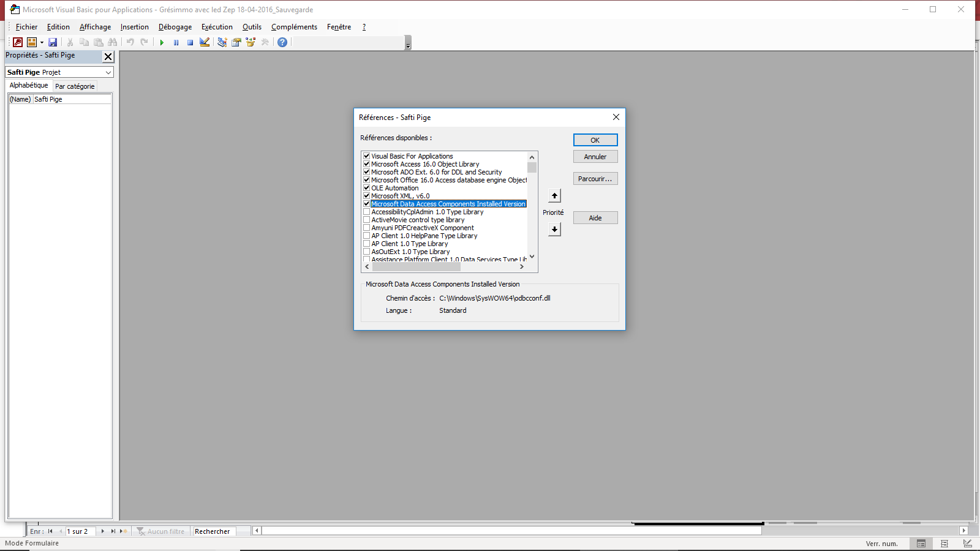
Task: Go to next record in navigation bar
Action: 102,531
